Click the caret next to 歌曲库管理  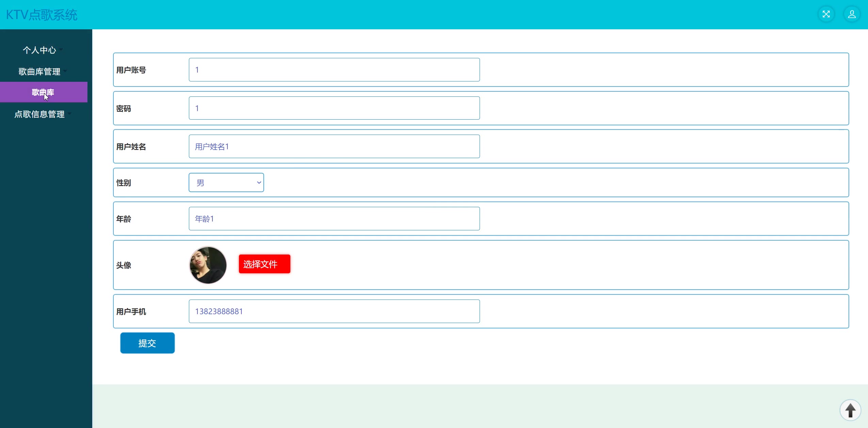coord(65,71)
